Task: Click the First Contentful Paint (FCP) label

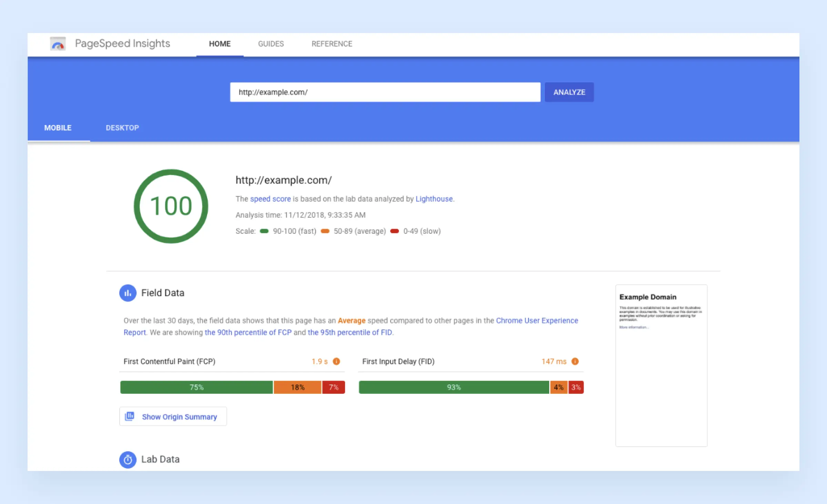Action: click(x=170, y=361)
